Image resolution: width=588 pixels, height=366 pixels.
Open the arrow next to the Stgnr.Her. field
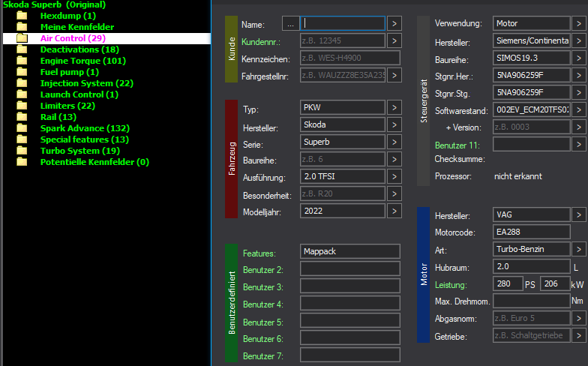tap(579, 75)
